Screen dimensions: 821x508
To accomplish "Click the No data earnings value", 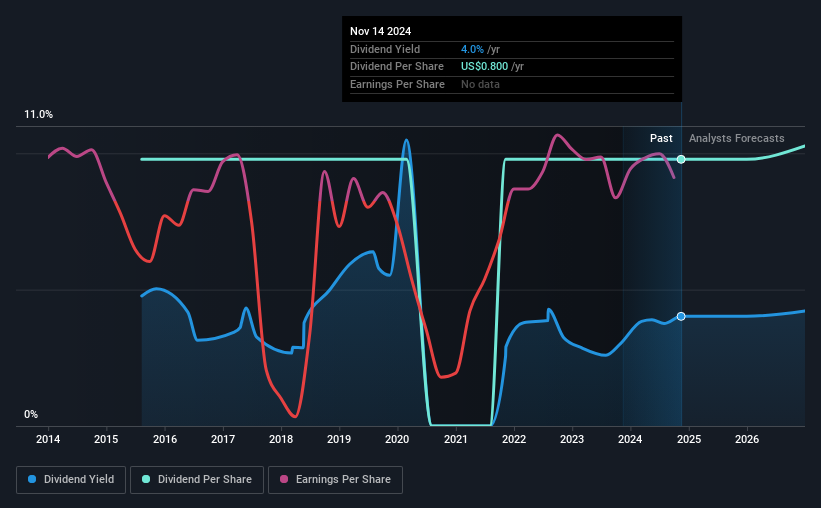I will coord(480,84).
